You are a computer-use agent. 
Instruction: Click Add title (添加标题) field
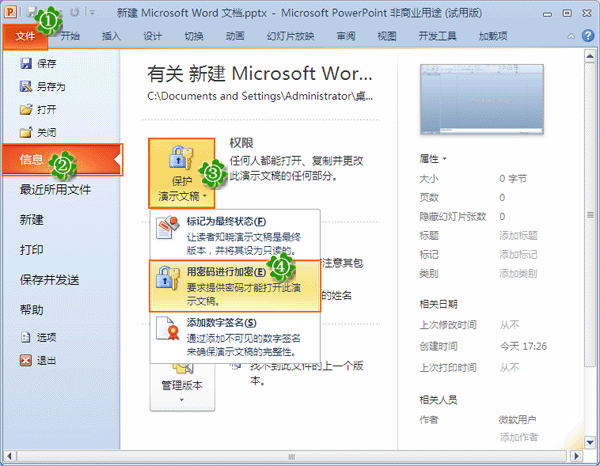click(518, 236)
